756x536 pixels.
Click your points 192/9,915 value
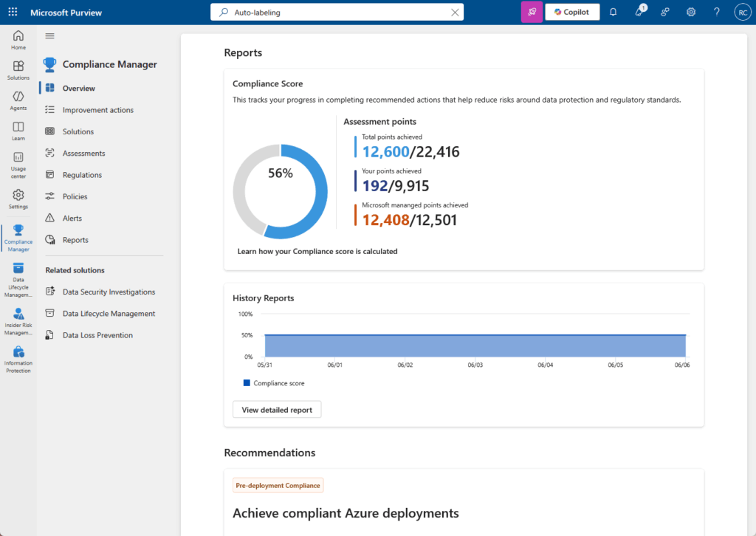pyautogui.click(x=396, y=186)
